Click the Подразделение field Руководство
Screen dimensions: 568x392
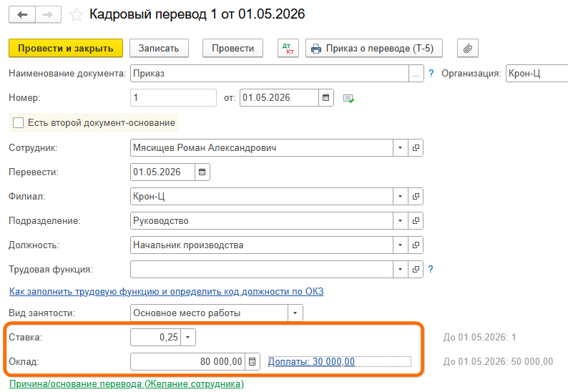[262, 220]
